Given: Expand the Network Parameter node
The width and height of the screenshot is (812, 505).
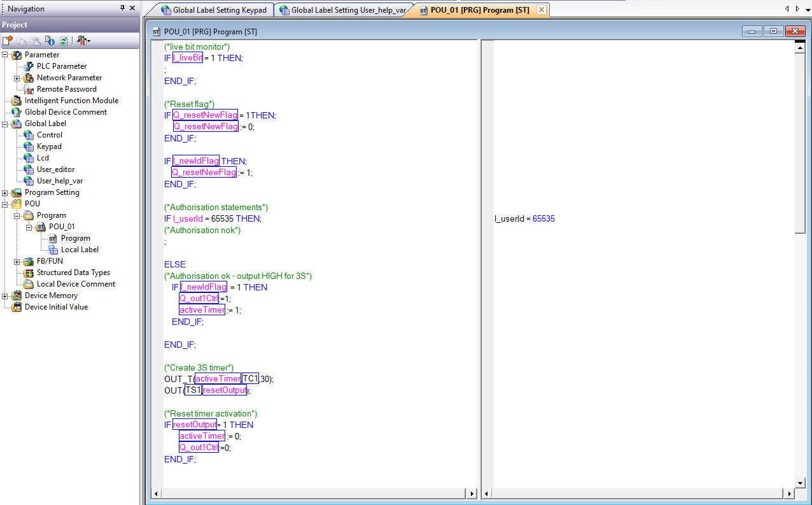Looking at the screenshot, I should pos(17,78).
